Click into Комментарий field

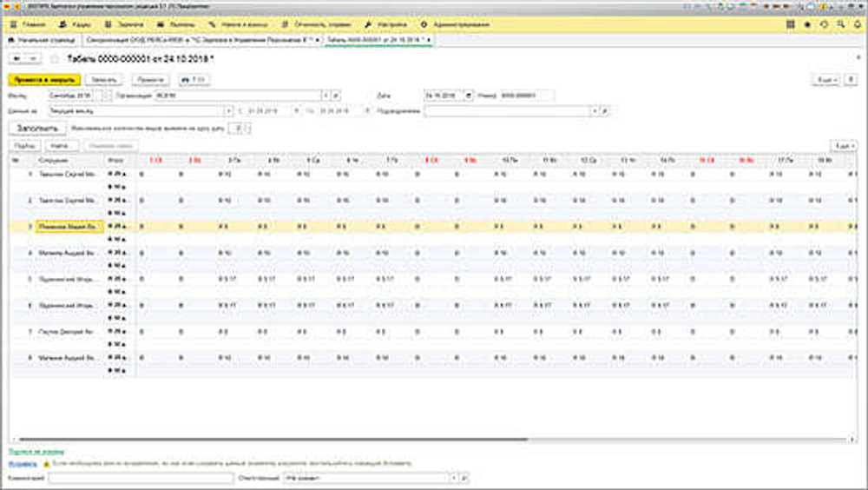pos(141,477)
